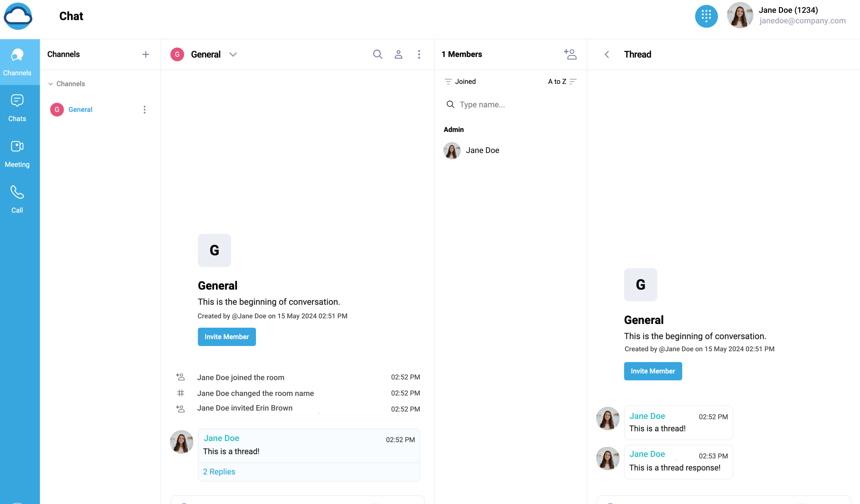The width and height of the screenshot is (860, 504).
Task: Search messages in General channel
Action: click(x=377, y=54)
